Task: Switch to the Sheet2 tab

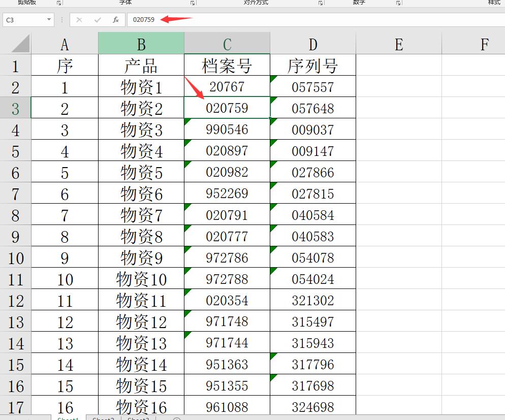Action: [x=103, y=418]
